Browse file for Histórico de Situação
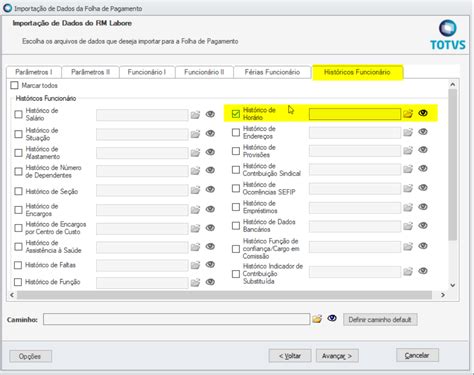 [x=195, y=134]
